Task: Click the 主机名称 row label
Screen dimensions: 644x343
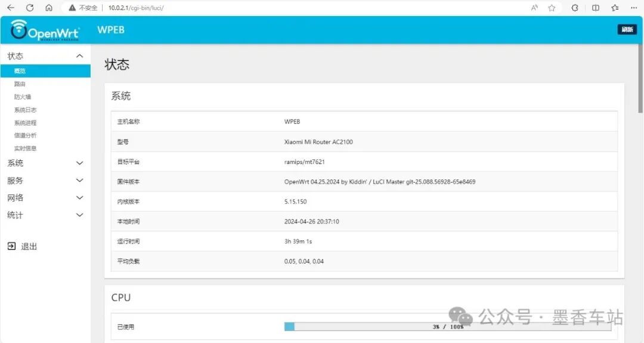Action: [x=128, y=122]
